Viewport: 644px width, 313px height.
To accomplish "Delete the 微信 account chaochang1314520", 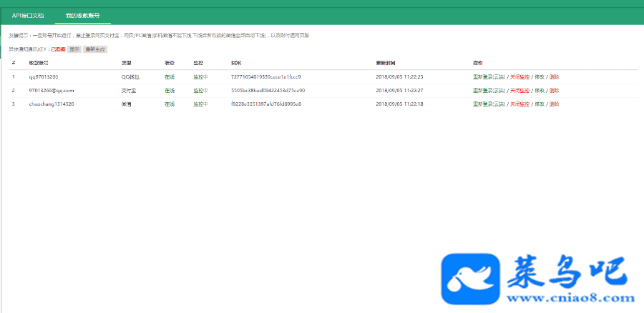I will pyautogui.click(x=555, y=104).
